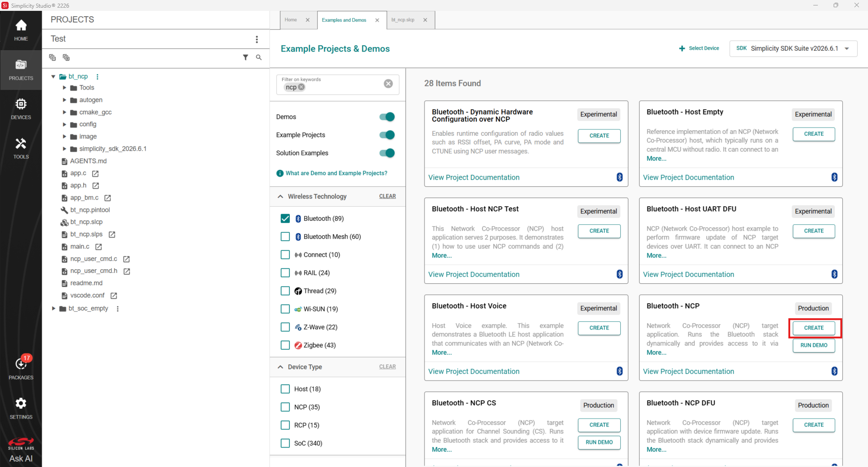Open the Tools panel in sidebar
This screenshot has height=467, width=868.
pyautogui.click(x=21, y=148)
